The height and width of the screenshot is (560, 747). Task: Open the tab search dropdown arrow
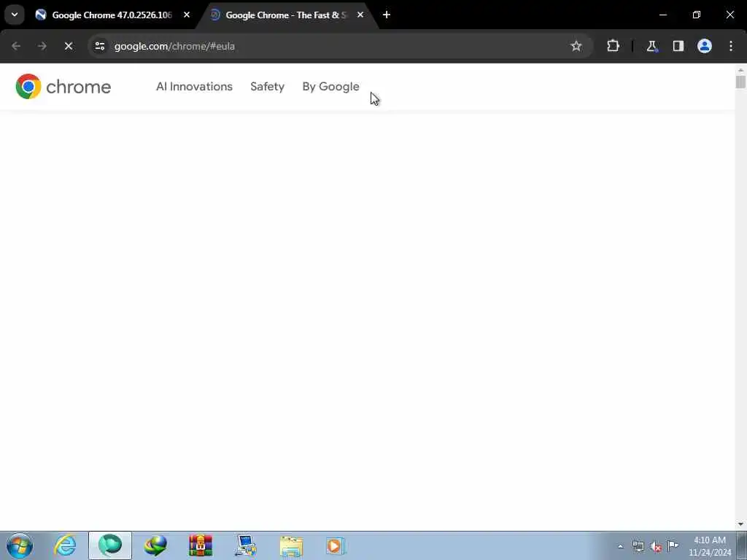pos(15,15)
